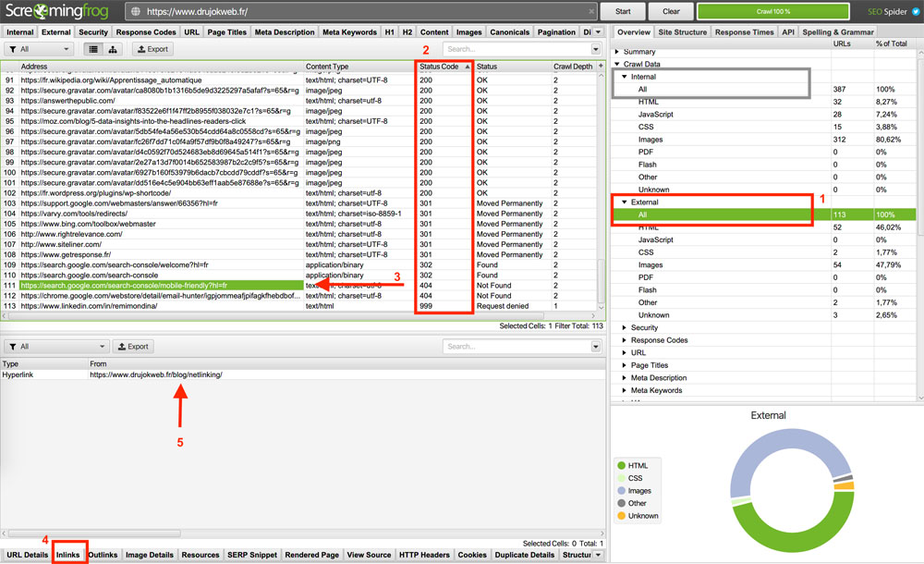
Task: Select the highlighted External All row
Action: (x=764, y=215)
